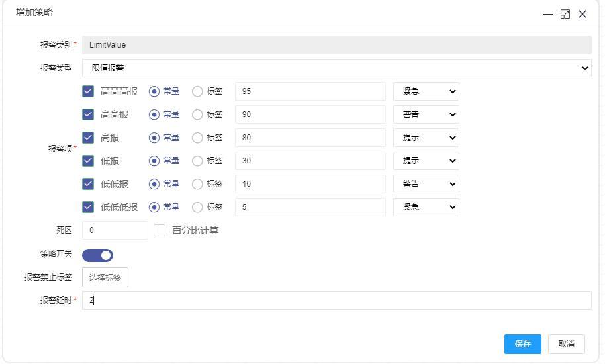Image resolution: width=605 pixels, height=364 pixels.
Task: Uncheck the 低报 alarm checkbox
Action: (x=88, y=161)
